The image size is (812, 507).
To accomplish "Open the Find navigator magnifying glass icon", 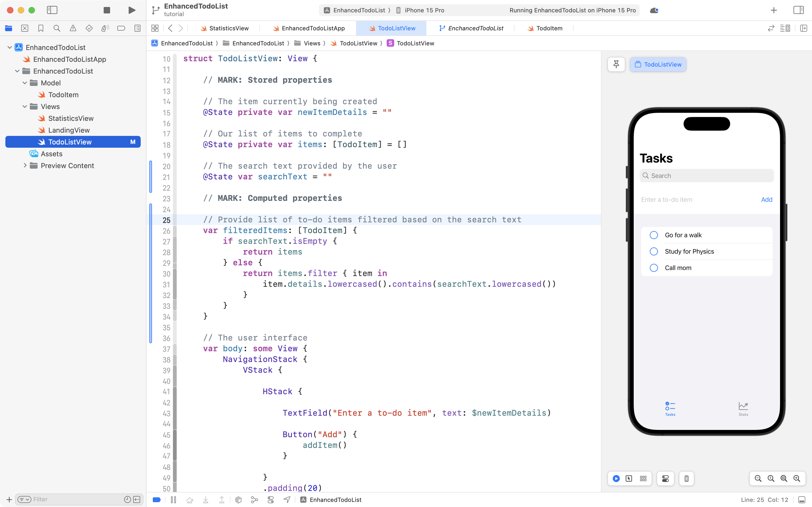I will click(57, 28).
